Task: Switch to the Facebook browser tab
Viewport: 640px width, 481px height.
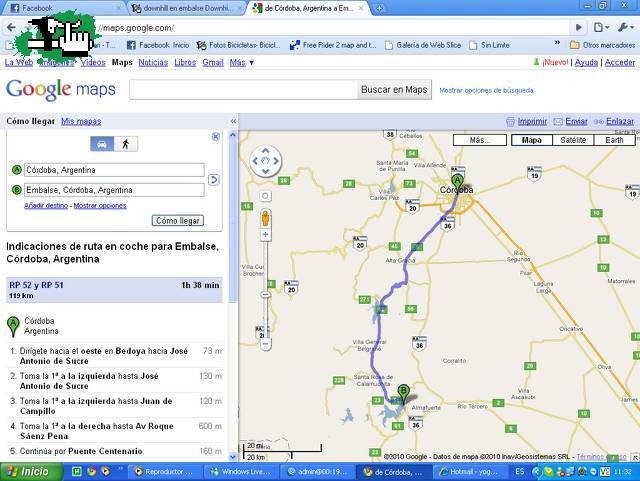Action: [63, 8]
